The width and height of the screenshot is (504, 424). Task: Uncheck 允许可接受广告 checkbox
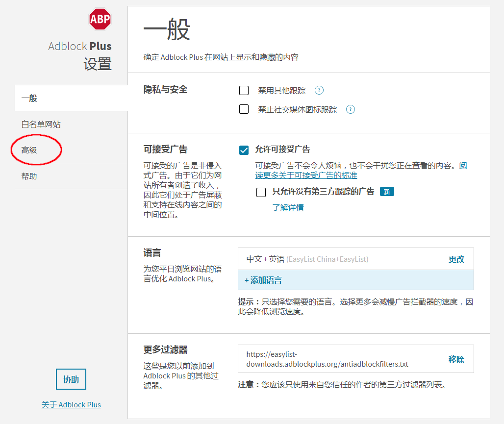click(244, 150)
